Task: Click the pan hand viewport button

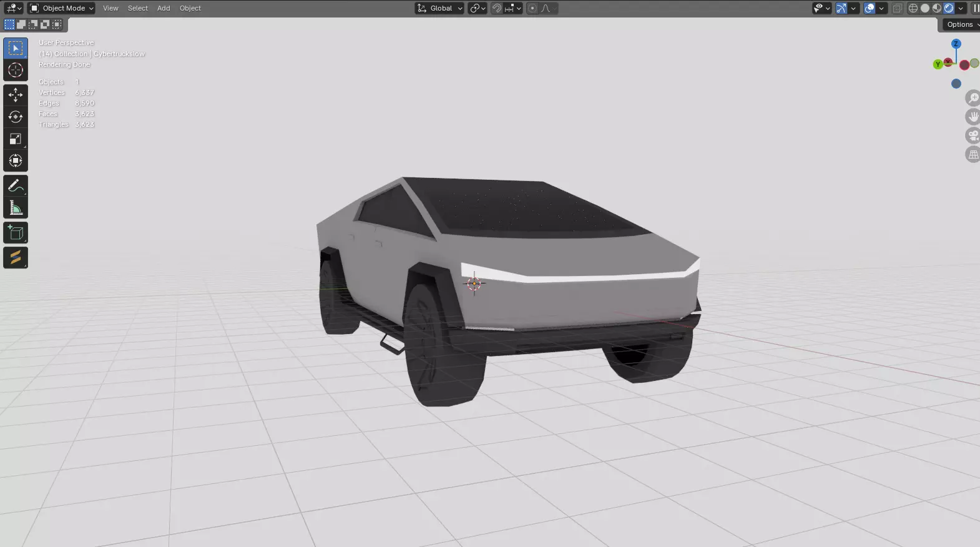Action: (x=973, y=116)
